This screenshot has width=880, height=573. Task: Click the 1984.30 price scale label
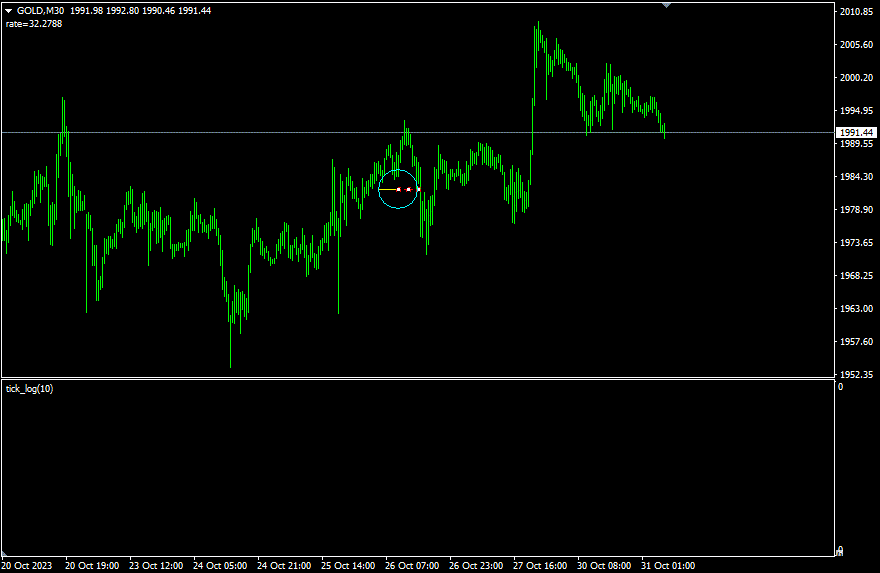pos(856,176)
